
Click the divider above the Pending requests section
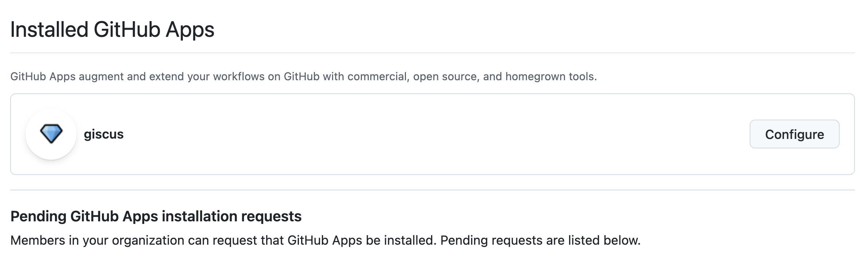click(x=432, y=190)
